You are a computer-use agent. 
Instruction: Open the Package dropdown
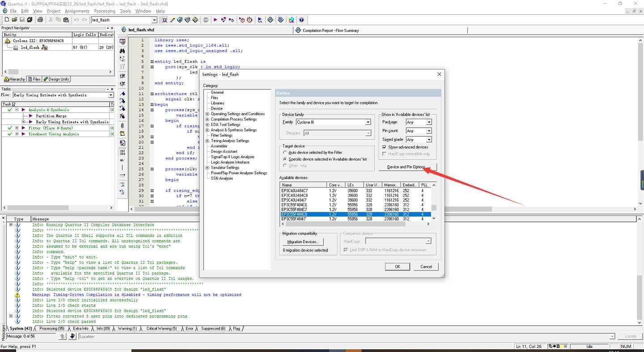coord(429,122)
